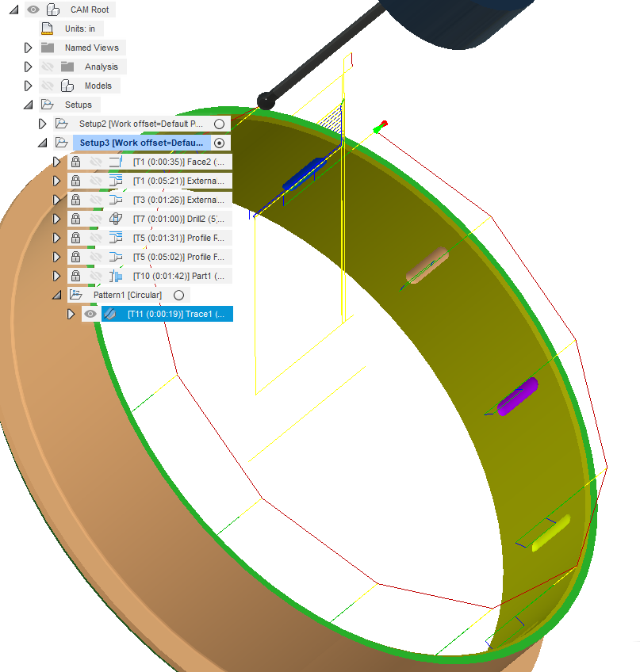Click the Trace1 toolpath icon
The image size is (640, 672).
point(109,314)
